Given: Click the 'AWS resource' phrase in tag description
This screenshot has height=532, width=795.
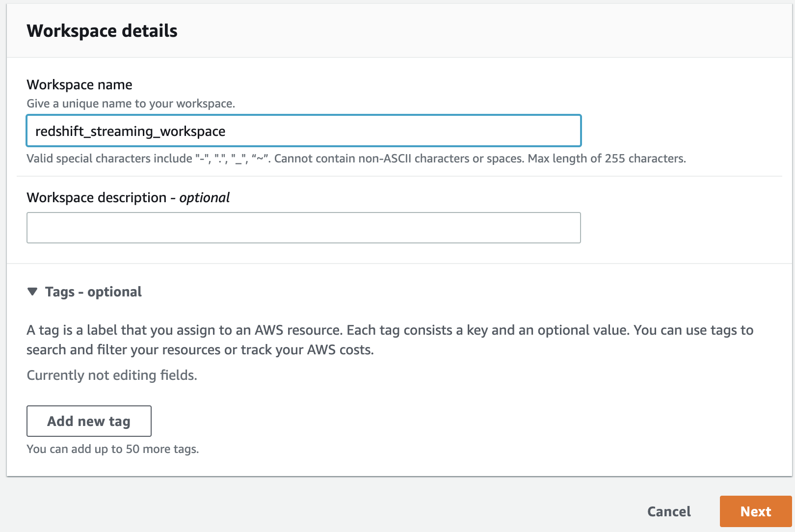Looking at the screenshot, I should pyautogui.click(x=298, y=330).
